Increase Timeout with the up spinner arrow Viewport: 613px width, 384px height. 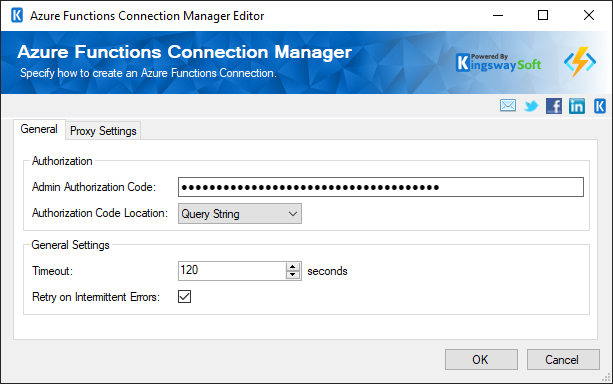[x=292, y=267]
